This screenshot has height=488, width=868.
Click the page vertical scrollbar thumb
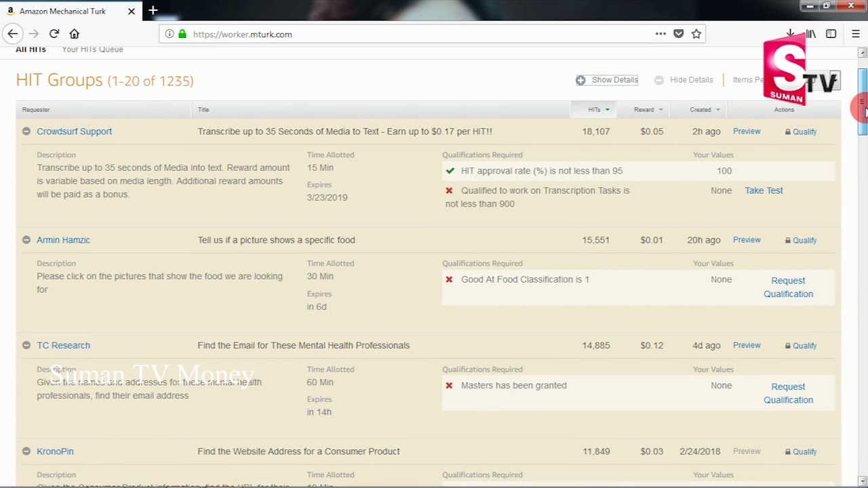tap(863, 102)
